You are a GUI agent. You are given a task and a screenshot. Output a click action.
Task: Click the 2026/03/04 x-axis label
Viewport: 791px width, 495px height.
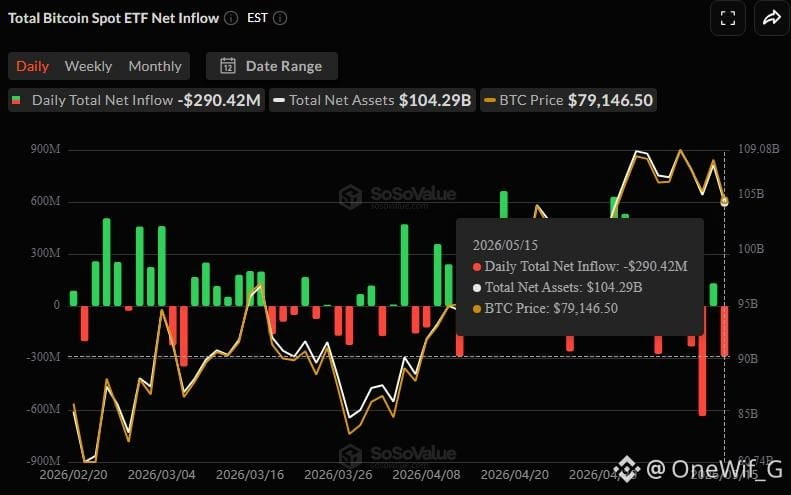click(161, 475)
